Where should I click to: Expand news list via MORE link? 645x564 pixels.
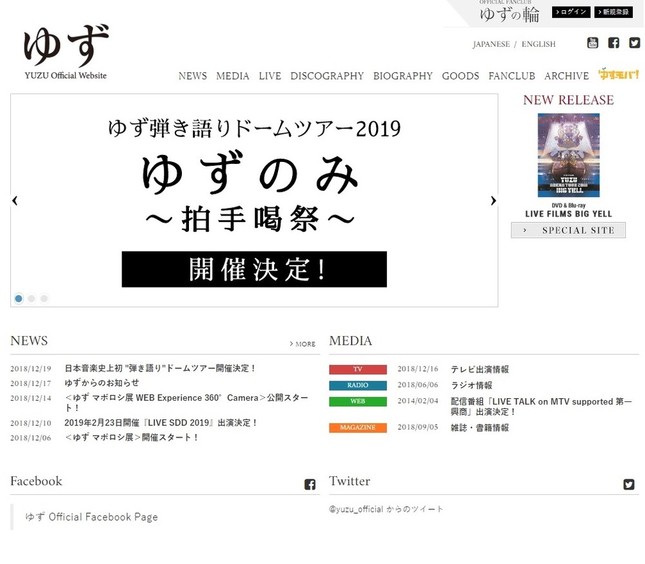pyautogui.click(x=303, y=344)
